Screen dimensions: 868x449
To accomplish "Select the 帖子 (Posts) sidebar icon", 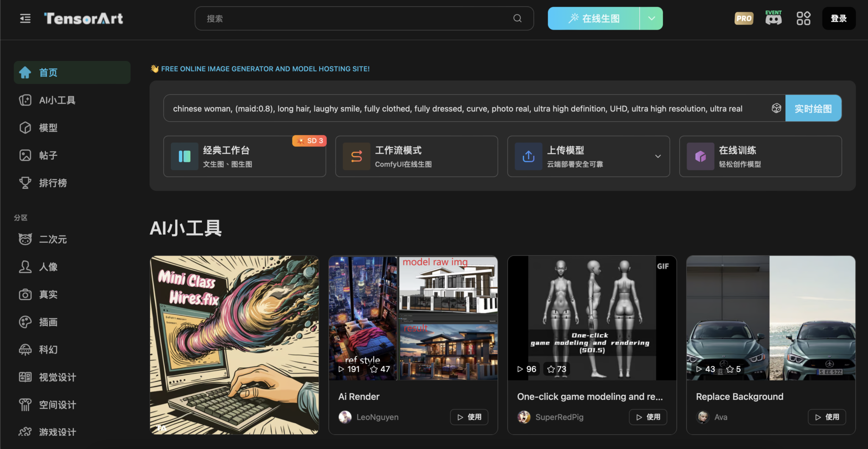I will coord(25,155).
